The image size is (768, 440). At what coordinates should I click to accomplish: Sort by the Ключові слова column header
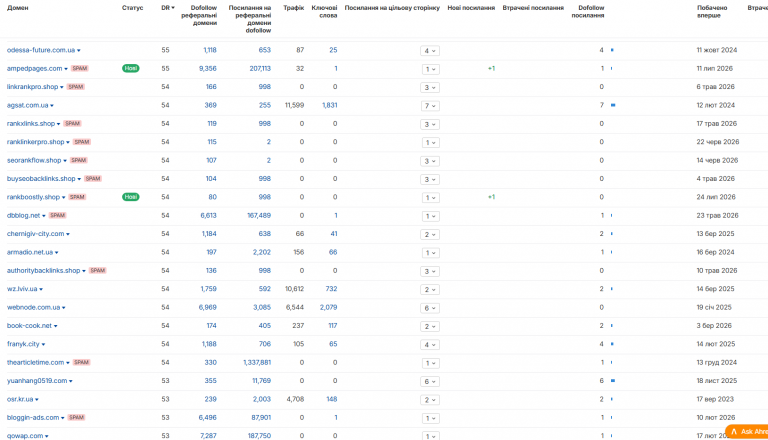324,12
